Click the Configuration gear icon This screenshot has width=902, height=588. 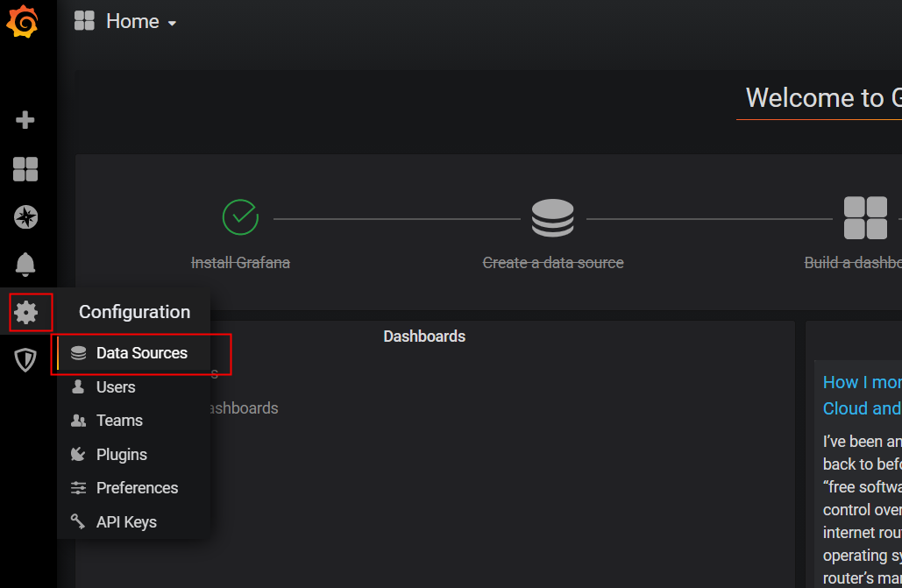point(26,313)
